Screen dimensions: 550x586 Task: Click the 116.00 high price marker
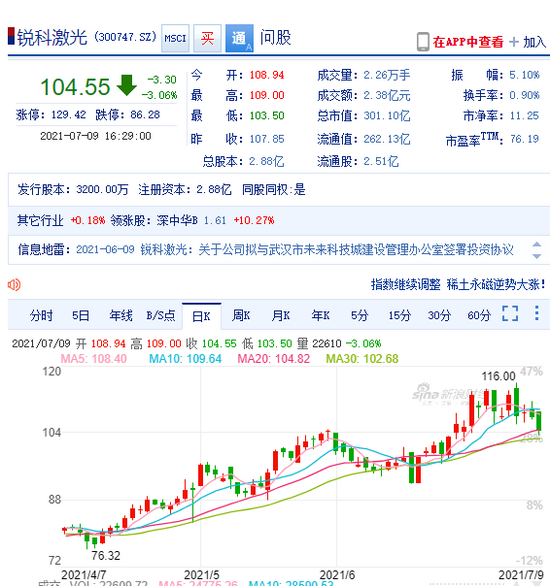click(x=498, y=376)
